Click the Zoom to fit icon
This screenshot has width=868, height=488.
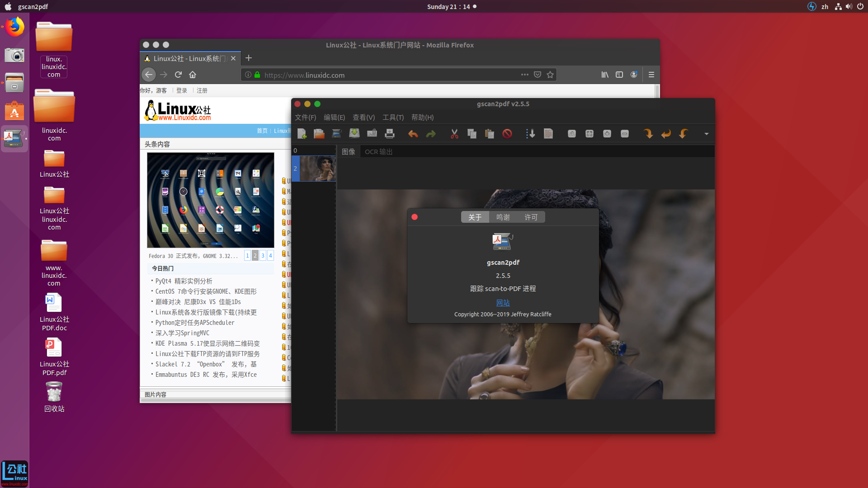590,133
